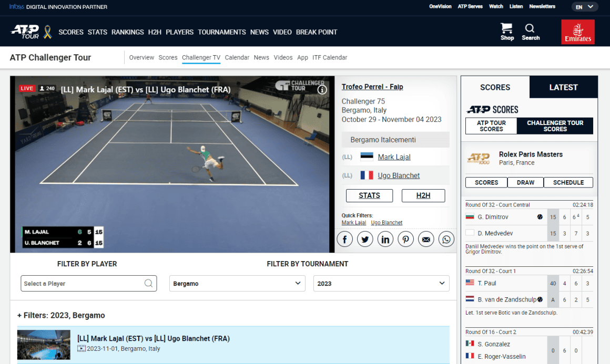This screenshot has width=610, height=364.
Task: Click the Twitter share icon
Action: pos(365,239)
